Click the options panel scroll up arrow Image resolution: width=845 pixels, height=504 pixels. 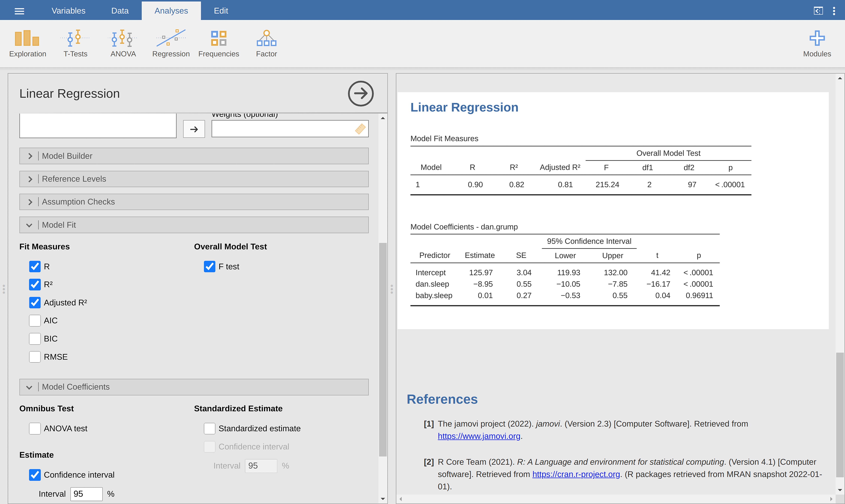(383, 118)
